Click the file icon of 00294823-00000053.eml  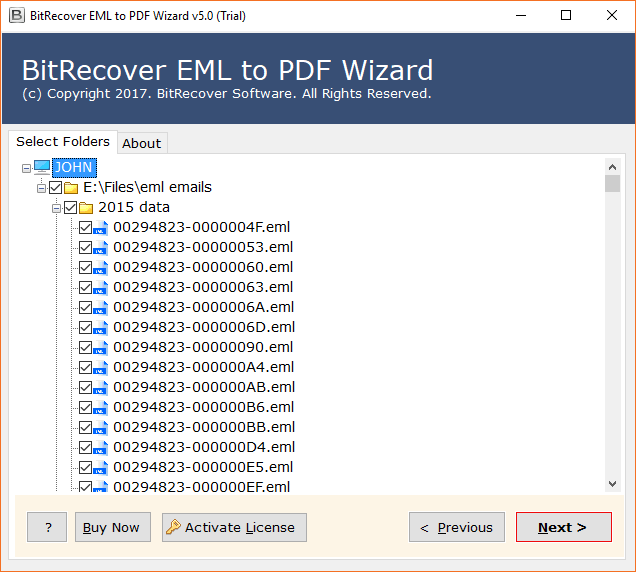click(x=101, y=247)
